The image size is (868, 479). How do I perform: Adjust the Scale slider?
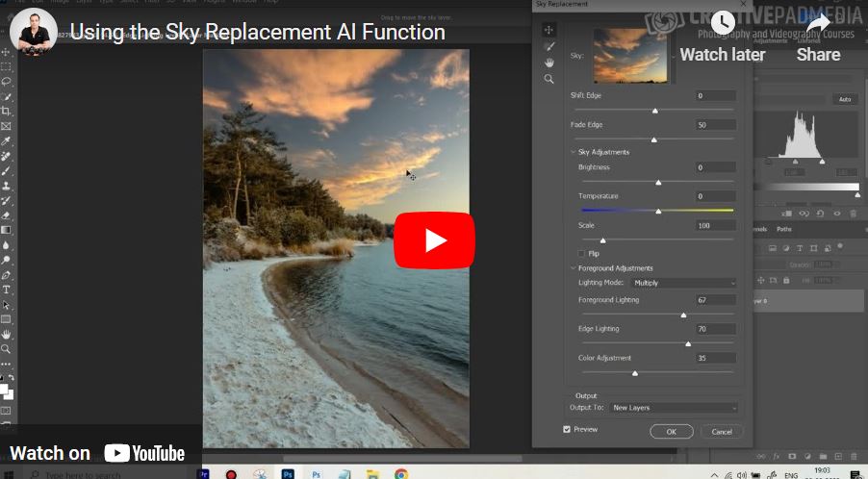click(602, 240)
